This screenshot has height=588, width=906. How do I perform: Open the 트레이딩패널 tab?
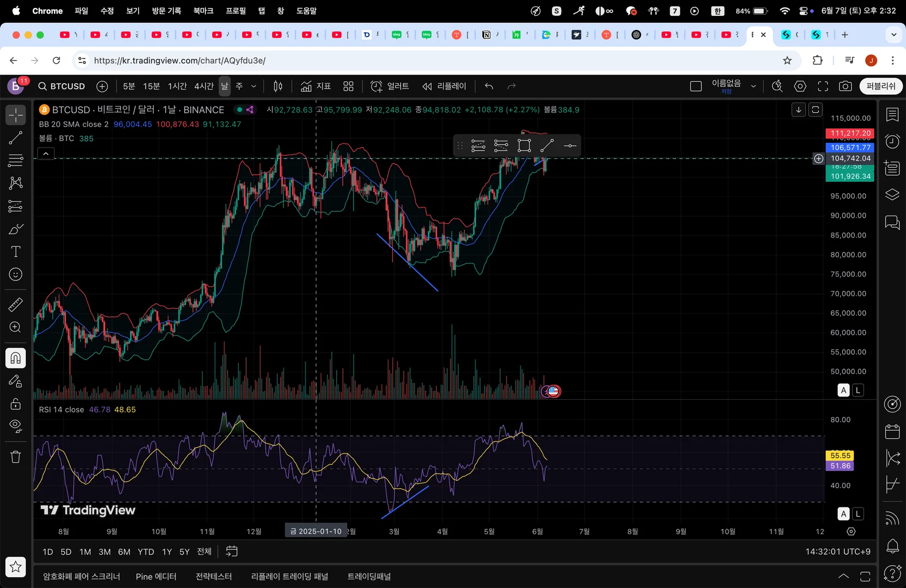coord(369,577)
